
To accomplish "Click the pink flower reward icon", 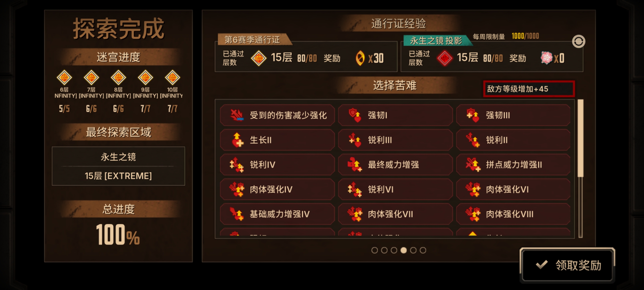I will tap(547, 58).
